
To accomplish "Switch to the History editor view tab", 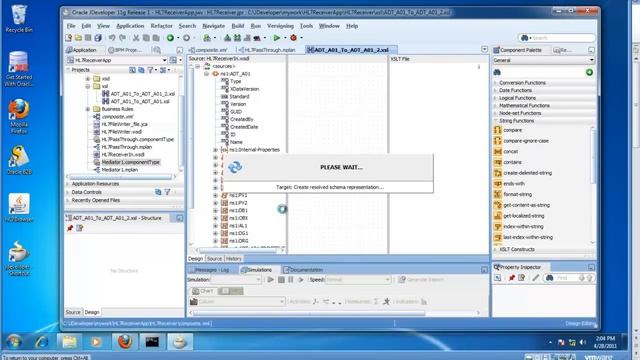I will click(x=233, y=259).
